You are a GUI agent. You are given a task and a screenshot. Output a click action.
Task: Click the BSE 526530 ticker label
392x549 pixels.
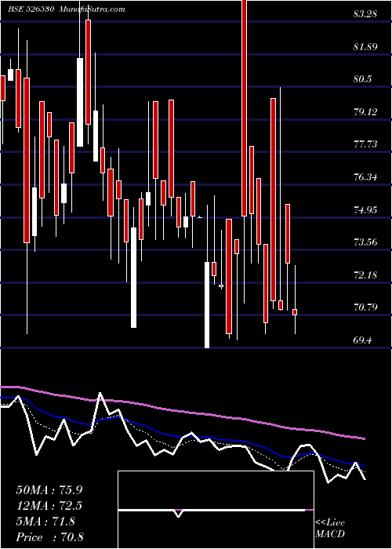31,9
